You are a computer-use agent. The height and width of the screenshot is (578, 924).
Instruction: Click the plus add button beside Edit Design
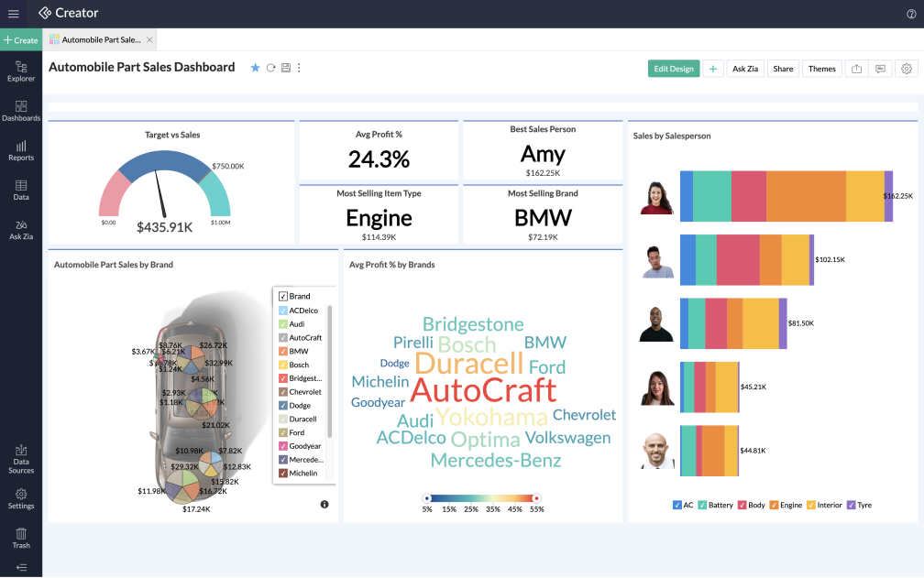[x=712, y=69]
